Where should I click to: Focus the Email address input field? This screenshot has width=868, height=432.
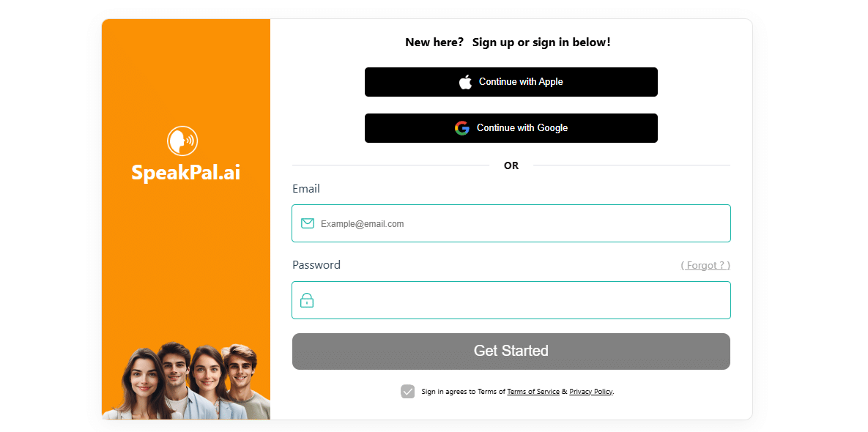520,223
